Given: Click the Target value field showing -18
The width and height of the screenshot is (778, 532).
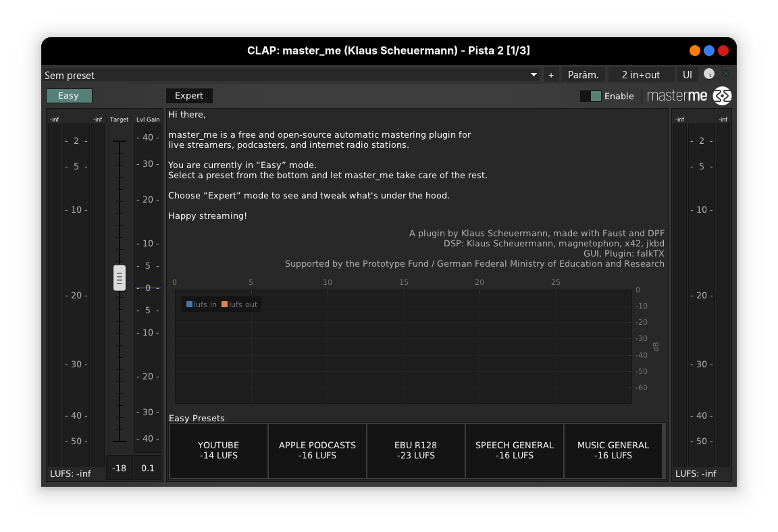Looking at the screenshot, I should pos(120,468).
